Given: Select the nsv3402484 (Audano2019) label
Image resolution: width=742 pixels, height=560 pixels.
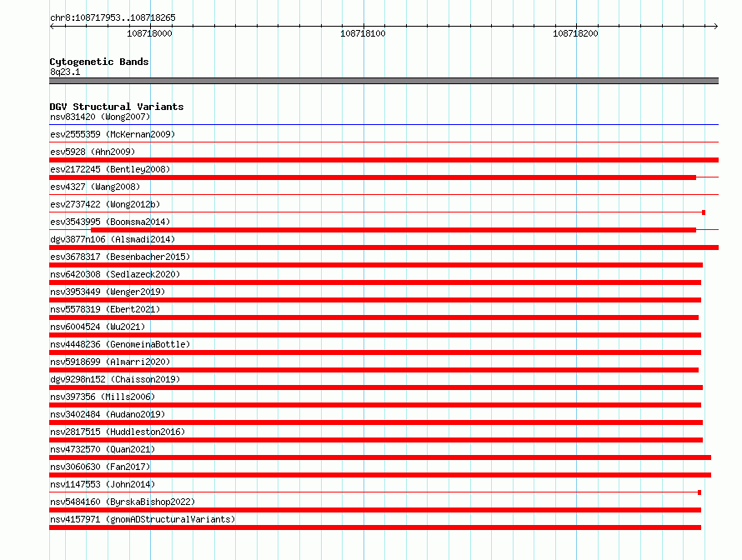Looking at the screenshot, I should point(108,414).
